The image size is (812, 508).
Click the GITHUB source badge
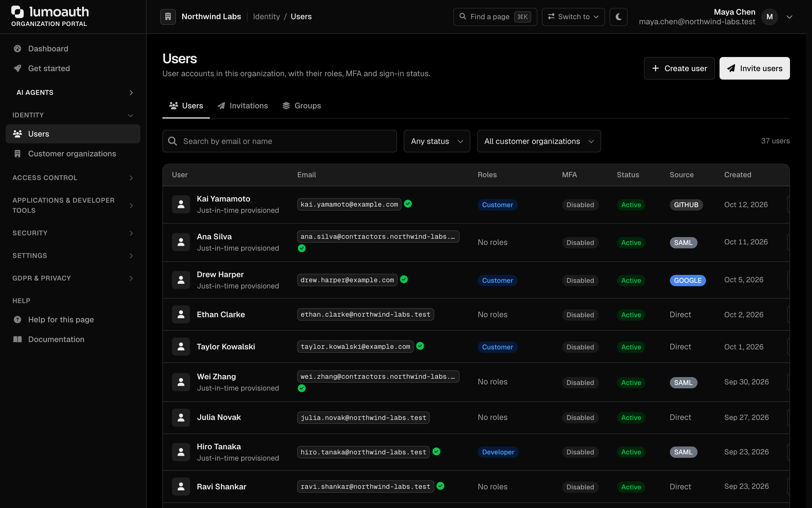click(x=686, y=205)
